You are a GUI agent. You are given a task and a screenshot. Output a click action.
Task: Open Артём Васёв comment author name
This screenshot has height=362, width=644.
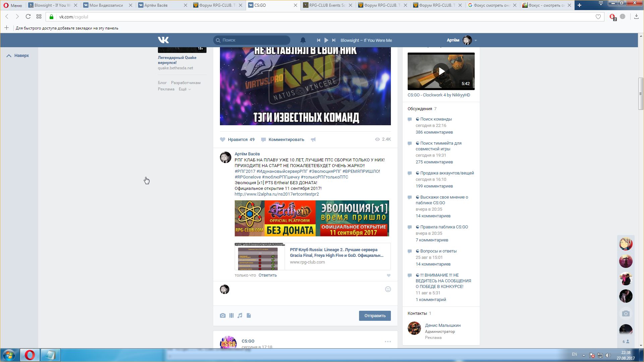247,154
